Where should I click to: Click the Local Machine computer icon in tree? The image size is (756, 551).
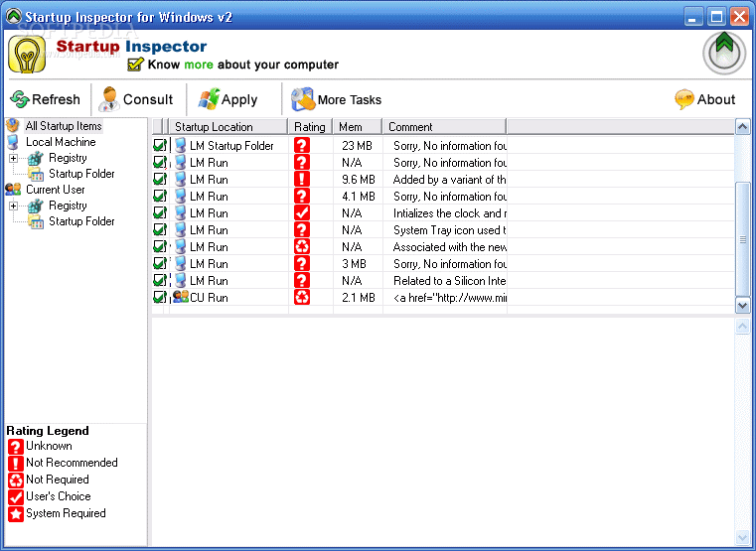tap(13, 142)
